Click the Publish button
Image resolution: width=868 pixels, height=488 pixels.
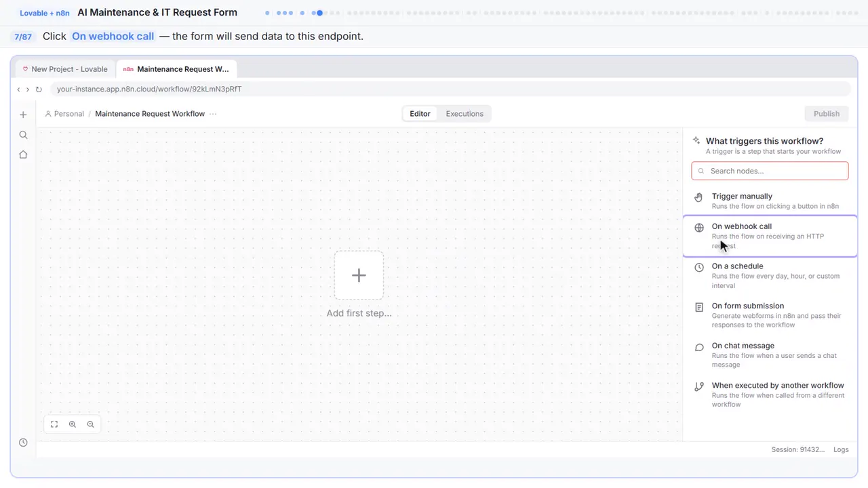click(826, 114)
